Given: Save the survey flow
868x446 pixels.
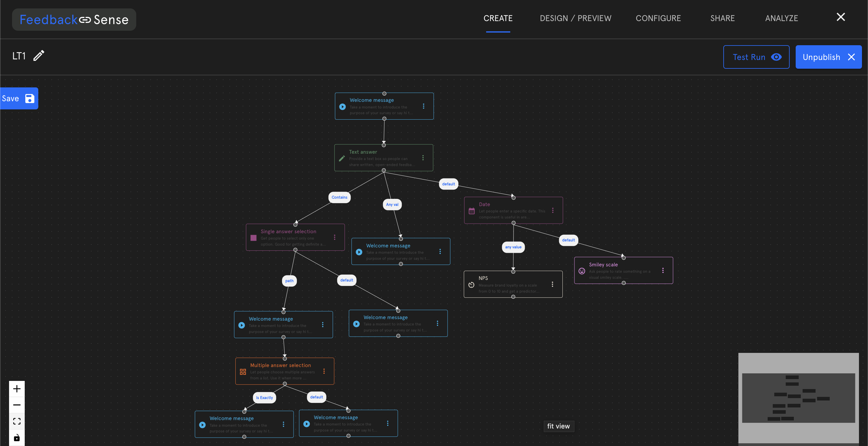Looking at the screenshot, I should click(18, 98).
